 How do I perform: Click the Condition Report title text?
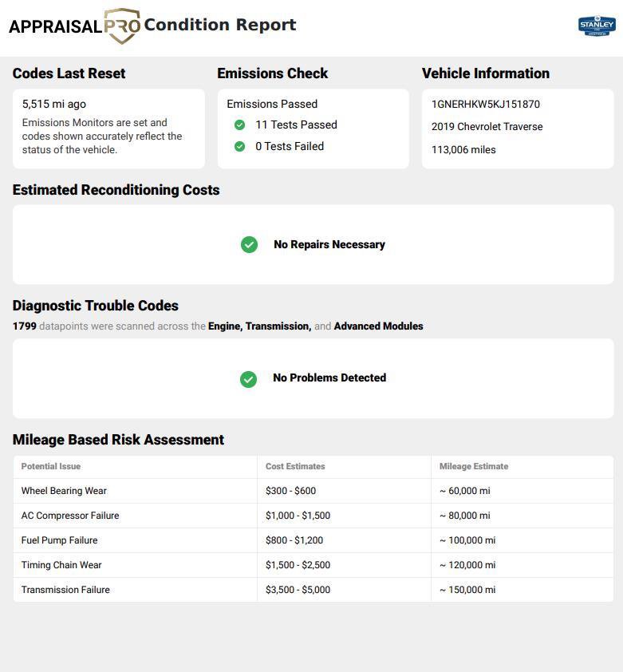[x=220, y=25]
